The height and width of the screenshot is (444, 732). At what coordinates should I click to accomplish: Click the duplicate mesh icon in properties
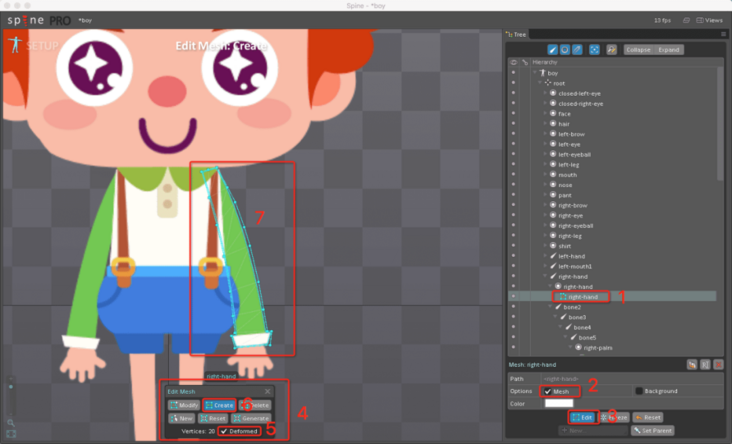692,365
